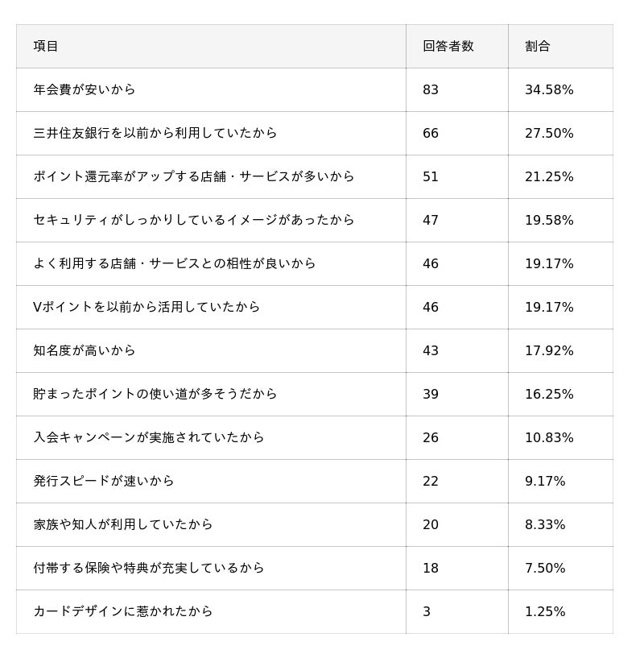Click the 回答者数 column header
Viewport: 644px width, 658px height.
pyautogui.click(x=448, y=47)
